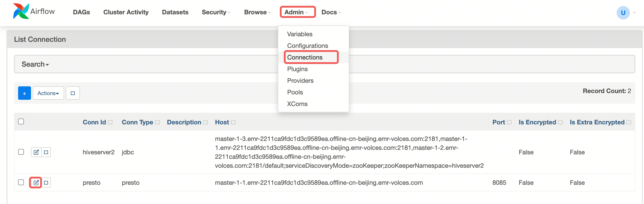The width and height of the screenshot is (644, 204).
Task: Check the hiveserver2 row checkbox
Action: (x=21, y=152)
